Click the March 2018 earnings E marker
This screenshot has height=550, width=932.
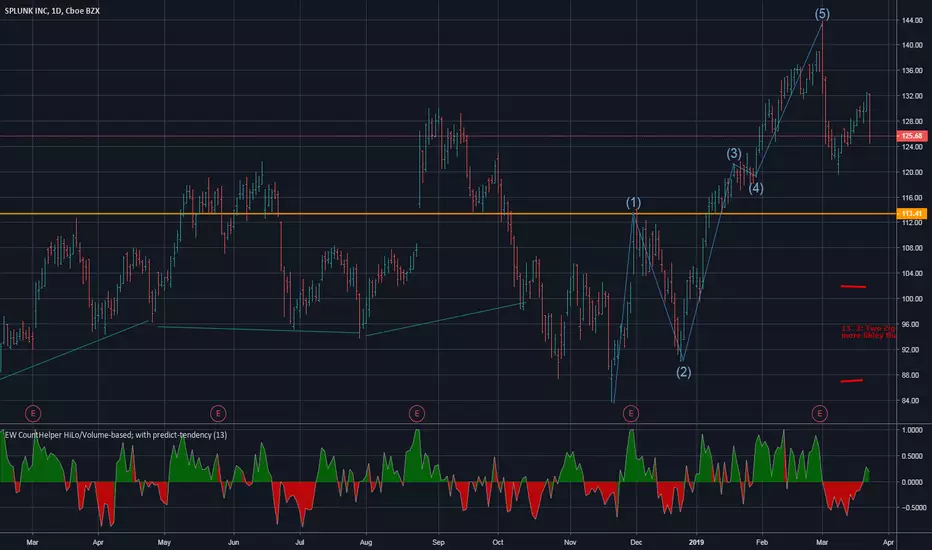(33, 413)
